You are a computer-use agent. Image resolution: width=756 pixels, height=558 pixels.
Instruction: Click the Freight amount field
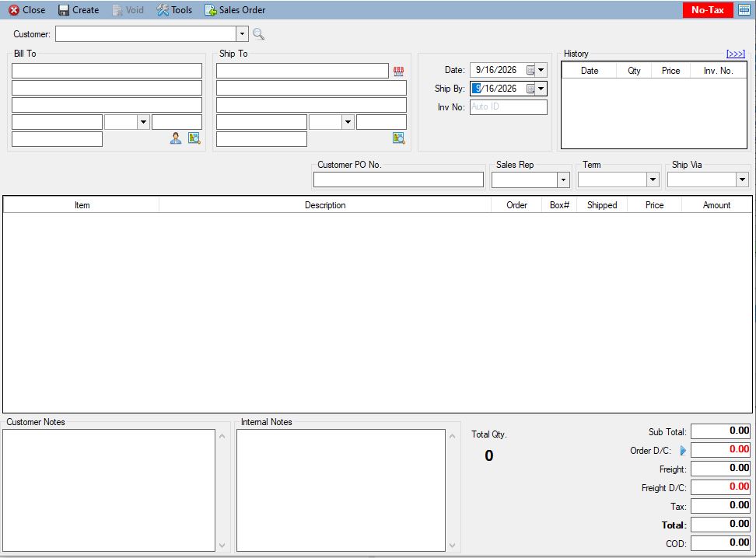[x=721, y=469]
